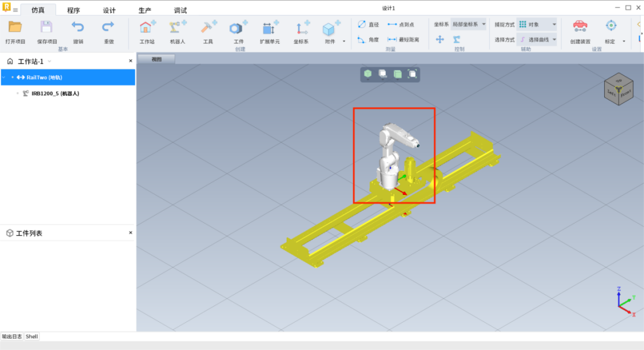Toggle the green solid cube display mode
644x350 pixels.
point(368,73)
